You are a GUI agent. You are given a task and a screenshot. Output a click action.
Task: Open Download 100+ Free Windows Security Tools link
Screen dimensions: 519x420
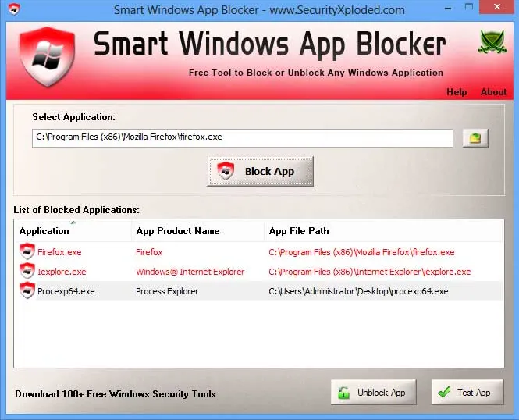click(116, 394)
